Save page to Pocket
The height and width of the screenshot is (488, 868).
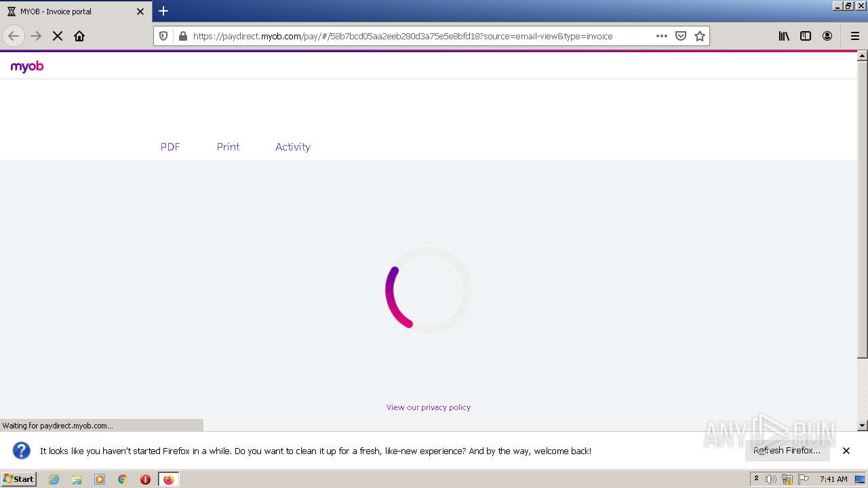click(x=681, y=36)
